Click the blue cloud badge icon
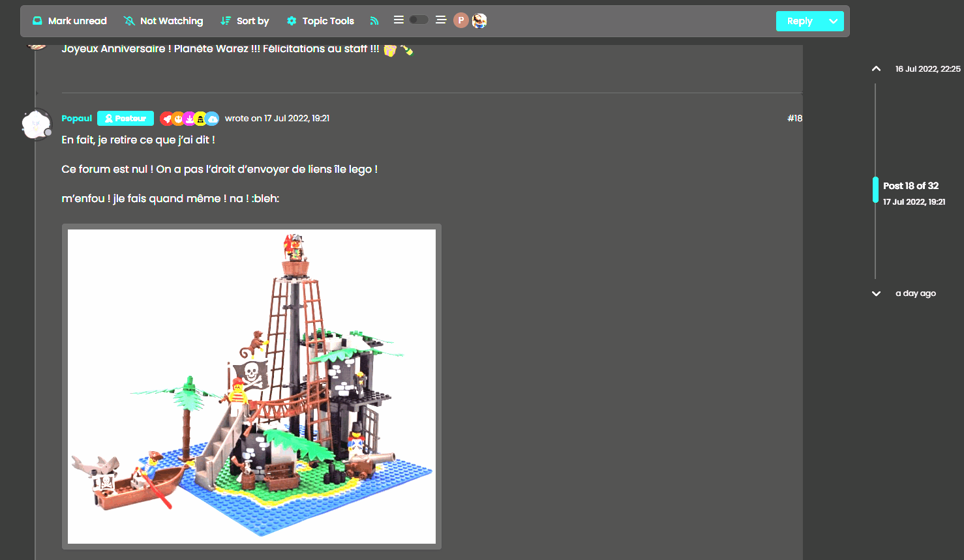The image size is (964, 560). pos(213,119)
